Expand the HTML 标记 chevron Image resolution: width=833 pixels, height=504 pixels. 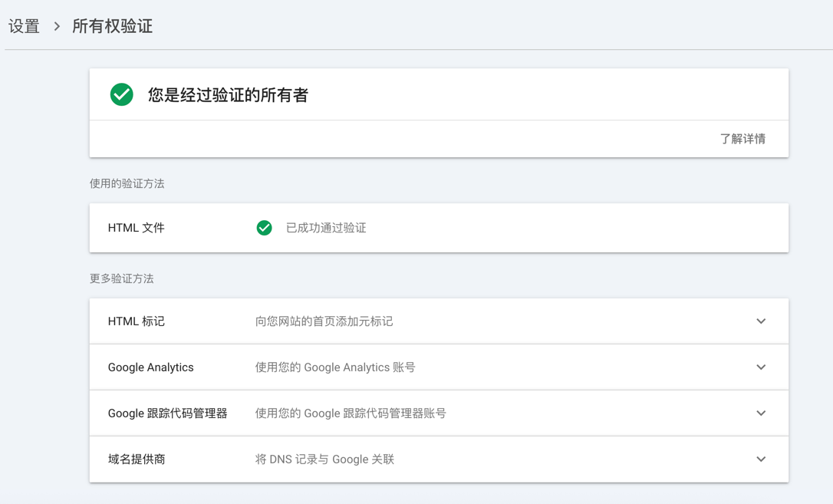tap(760, 321)
